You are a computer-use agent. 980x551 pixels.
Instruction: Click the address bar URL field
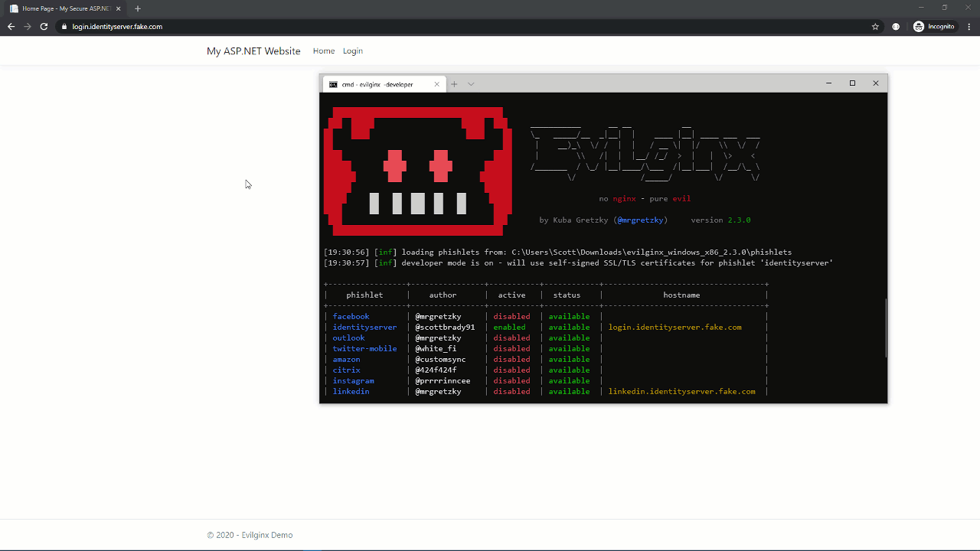point(467,26)
